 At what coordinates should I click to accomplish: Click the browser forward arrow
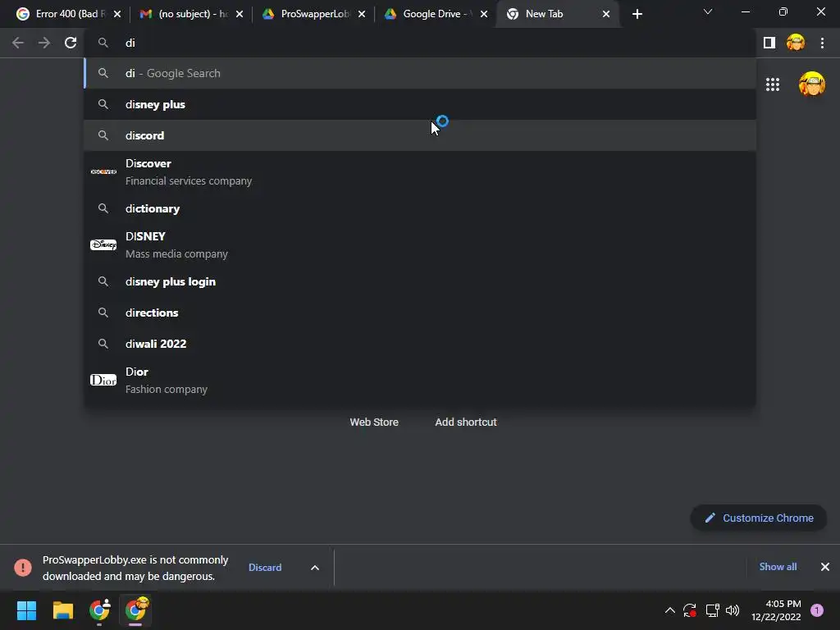pyautogui.click(x=44, y=43)
